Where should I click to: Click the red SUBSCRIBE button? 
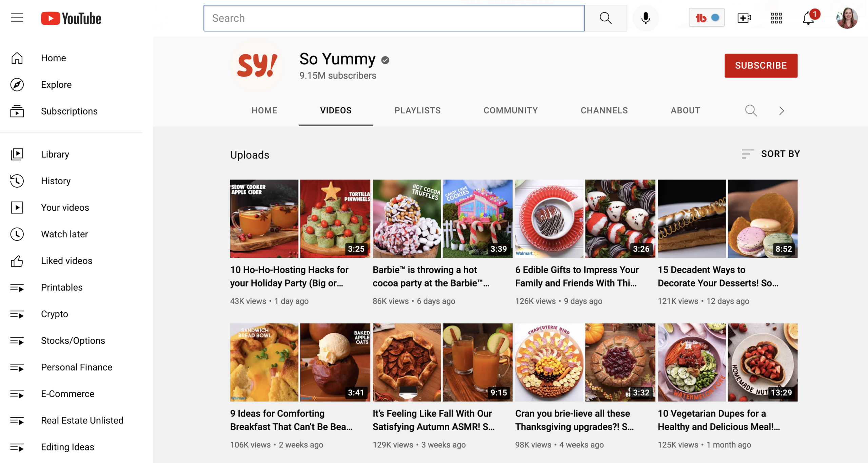coord(761,65)
